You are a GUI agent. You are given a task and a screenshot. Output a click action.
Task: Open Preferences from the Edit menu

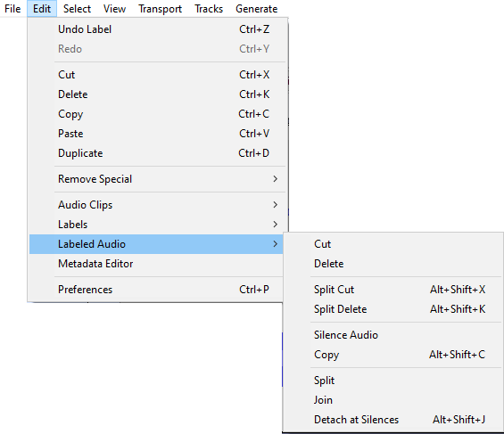click(156, 290)
